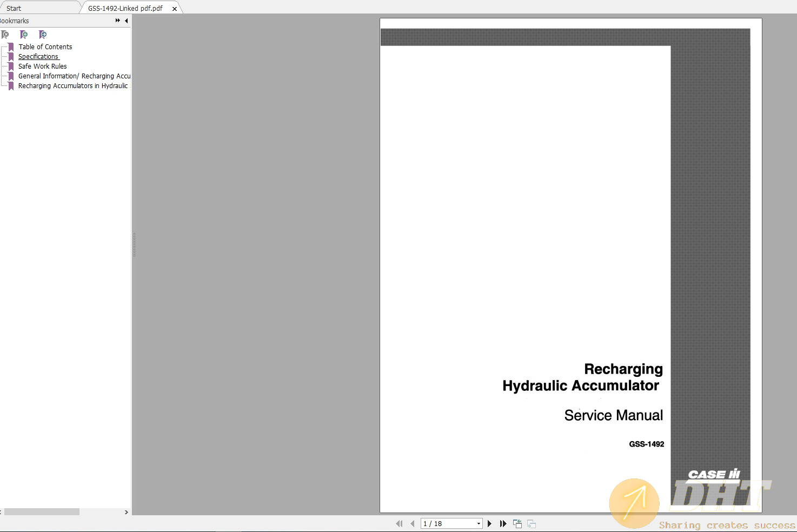
Task: Click the previous view icon
Action: pos(517,523)
